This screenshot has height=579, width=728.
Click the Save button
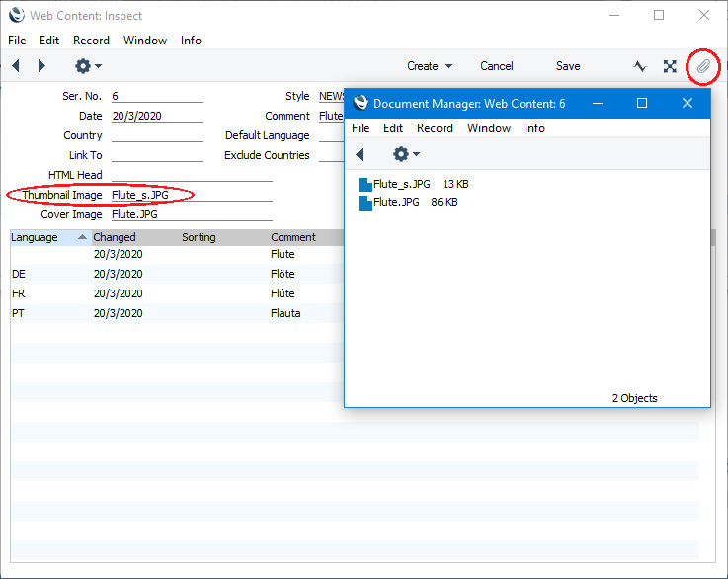pyautogui.click(x=568, y=66)
